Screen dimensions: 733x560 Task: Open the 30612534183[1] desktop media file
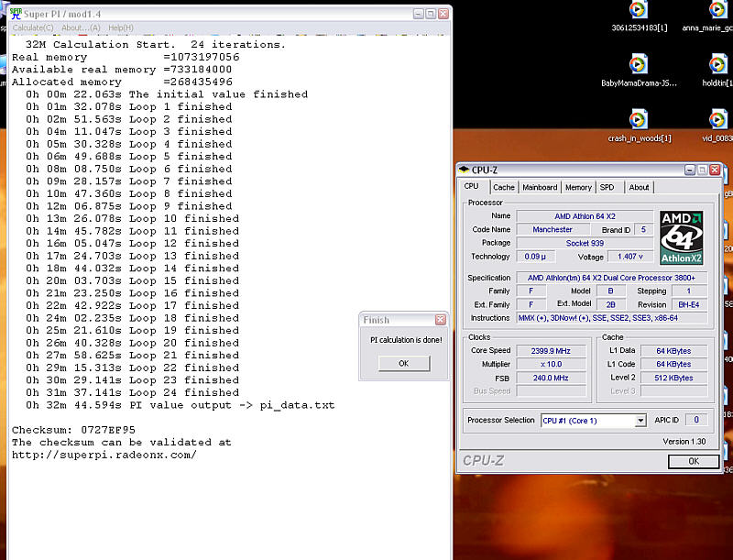point(639,16)
